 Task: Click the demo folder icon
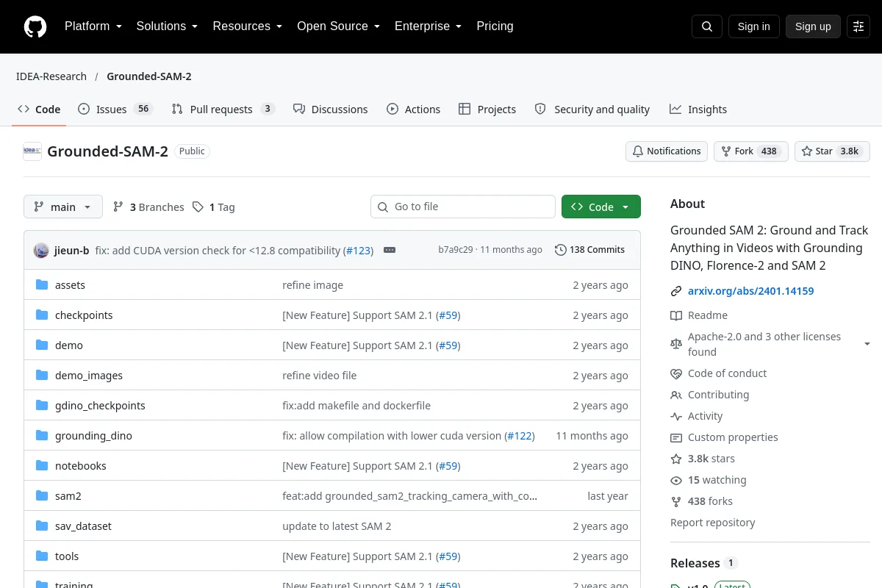[x=42, y=345]
